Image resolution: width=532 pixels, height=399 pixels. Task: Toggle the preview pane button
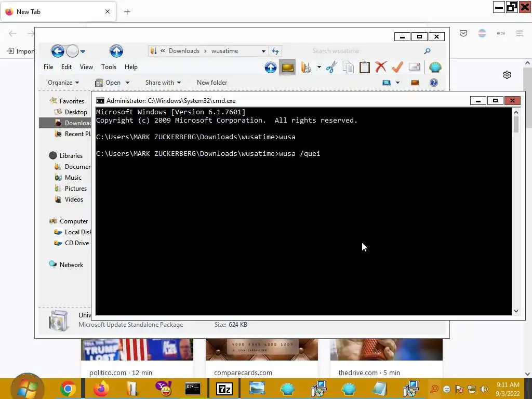415,83
